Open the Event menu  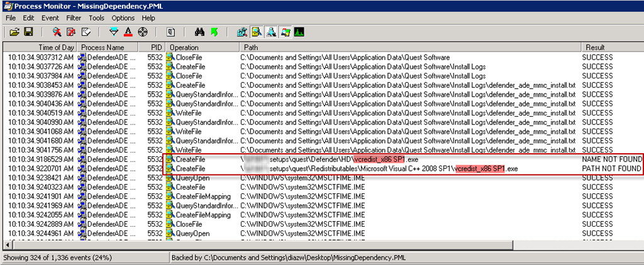(50, 18)
